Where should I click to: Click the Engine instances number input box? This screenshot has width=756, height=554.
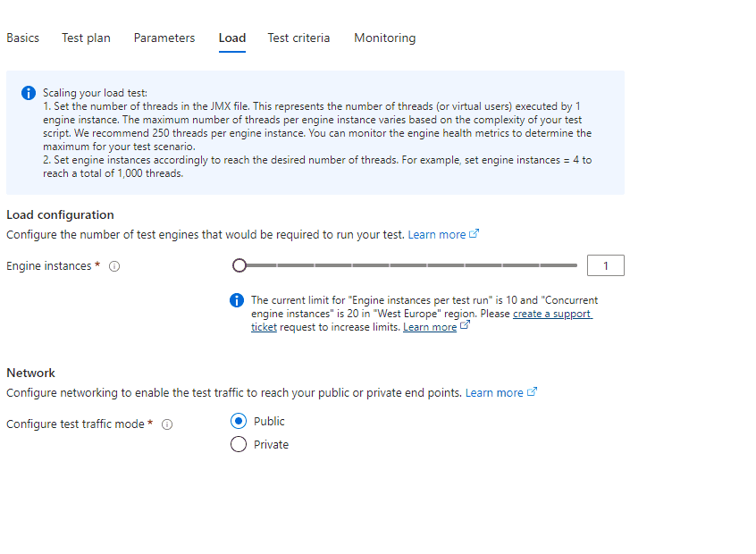tap(606, 265)
